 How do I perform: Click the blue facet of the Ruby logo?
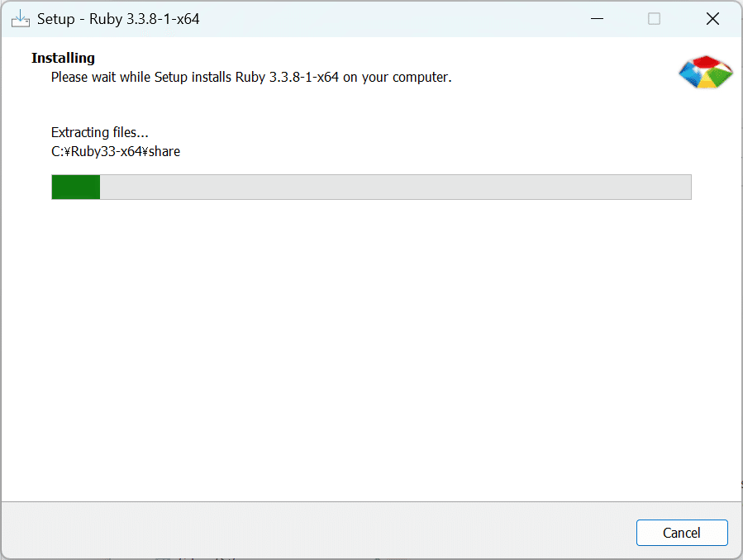pos(690,73)
